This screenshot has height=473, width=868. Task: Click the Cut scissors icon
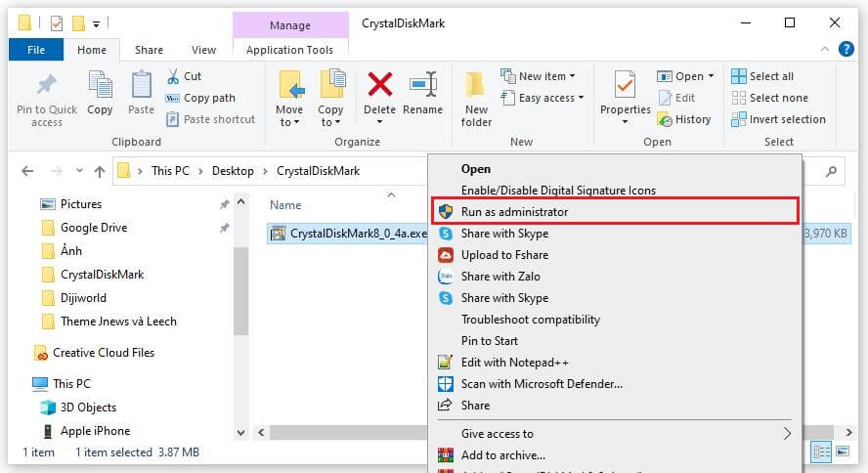[173, 76]
